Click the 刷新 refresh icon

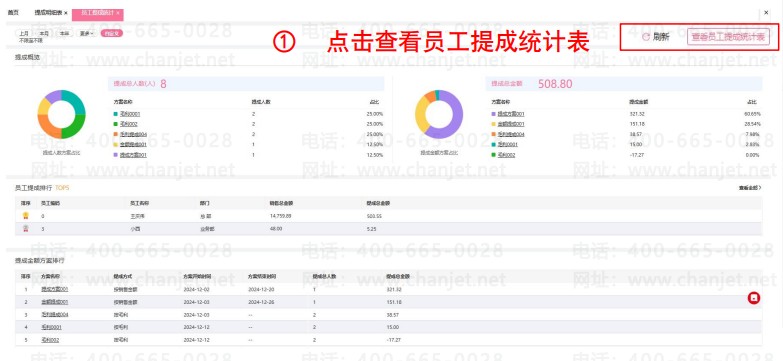point(646,36)
